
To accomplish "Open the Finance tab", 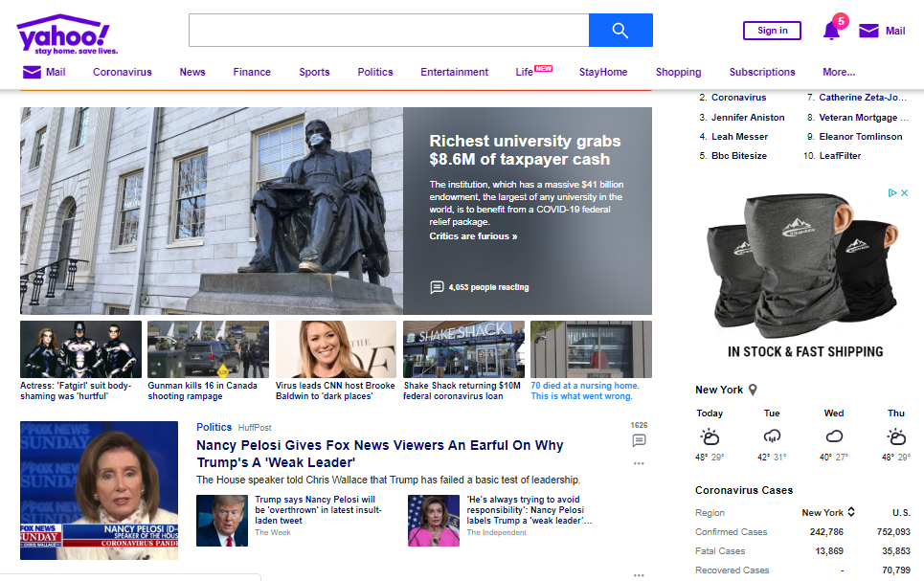I will pos(252,72).
